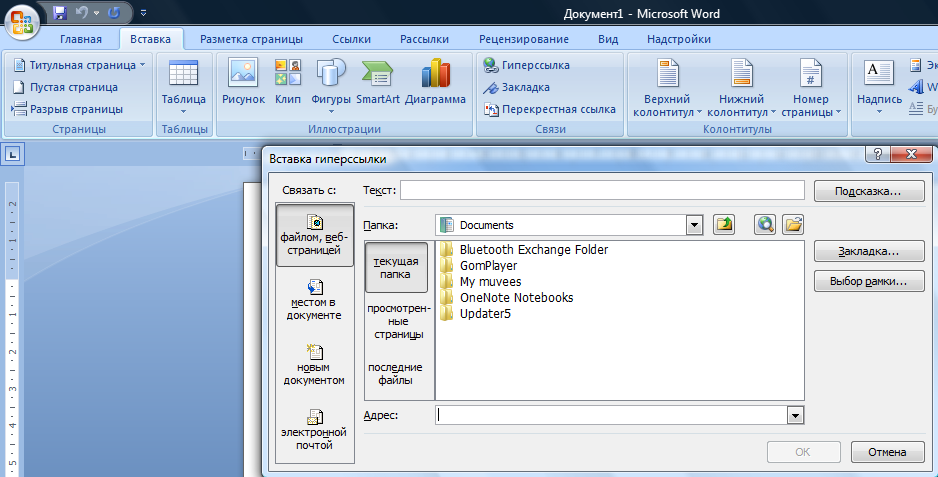Select the Updater5 folder
This screenshot has width=938, height=477.
pos(476,314)
